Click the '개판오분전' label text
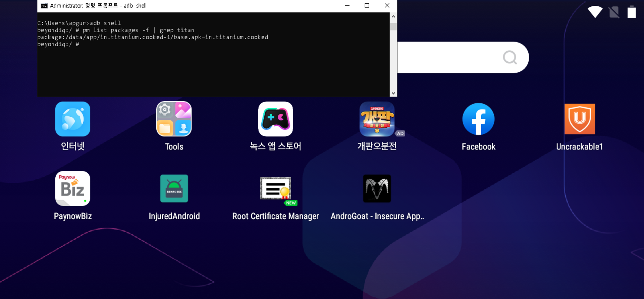The width and height of the screenshot is (644, 299). point(377,146)
